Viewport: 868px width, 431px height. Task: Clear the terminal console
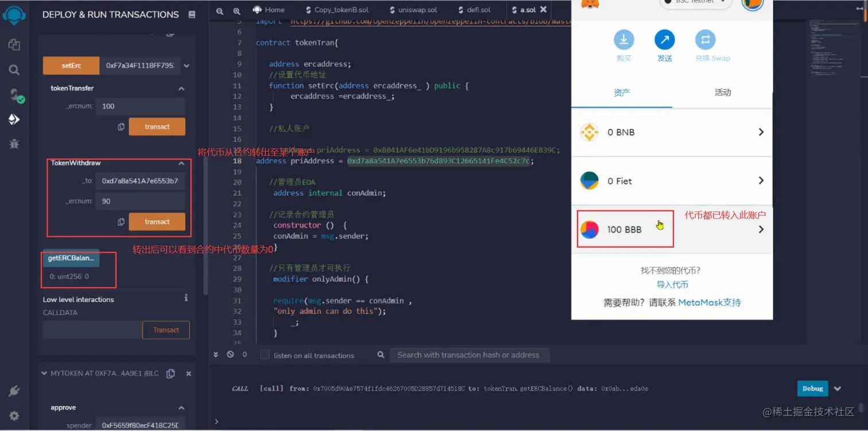coord(230,355)
